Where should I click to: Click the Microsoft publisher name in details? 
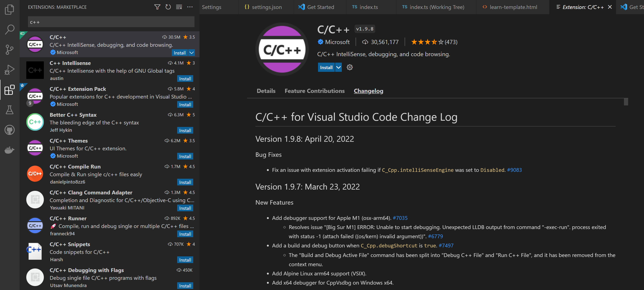click(337, 42)
